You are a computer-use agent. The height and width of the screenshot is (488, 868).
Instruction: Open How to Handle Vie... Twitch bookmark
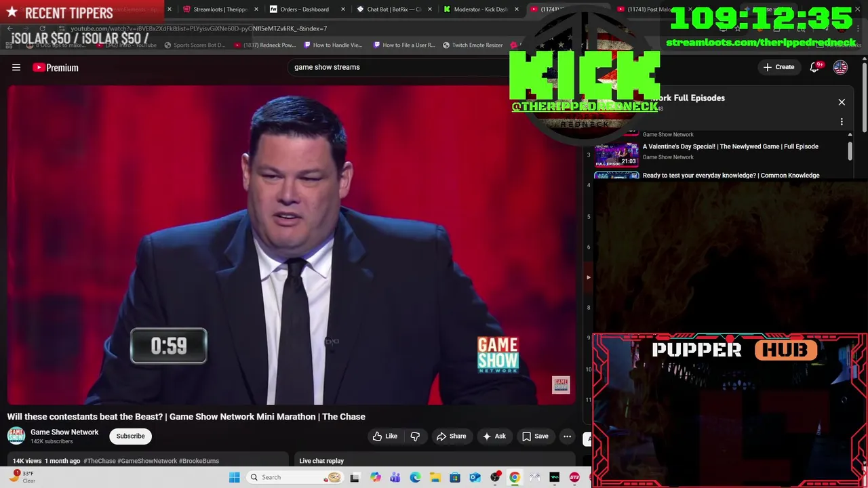click(x=334, y=45)
